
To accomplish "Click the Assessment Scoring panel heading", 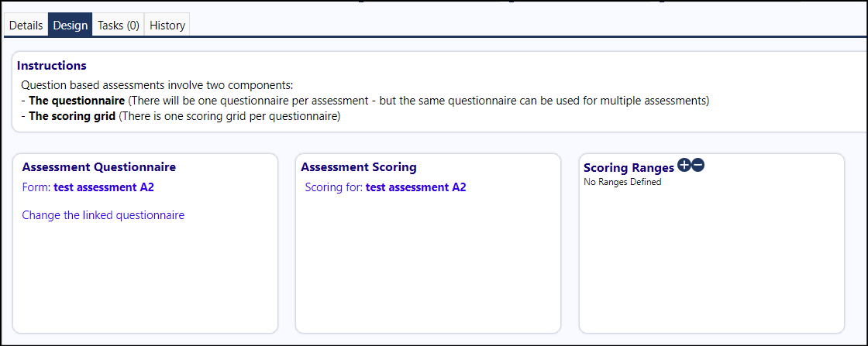I will [x=358, y=167].
